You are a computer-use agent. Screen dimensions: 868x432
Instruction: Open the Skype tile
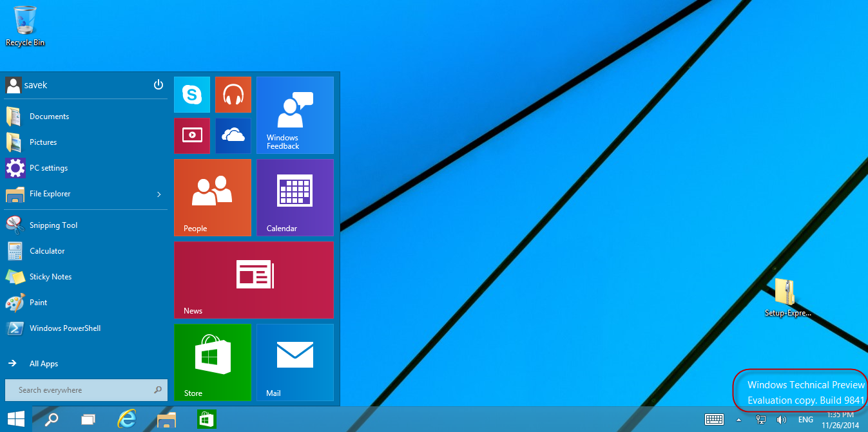[x=191, y=94]
